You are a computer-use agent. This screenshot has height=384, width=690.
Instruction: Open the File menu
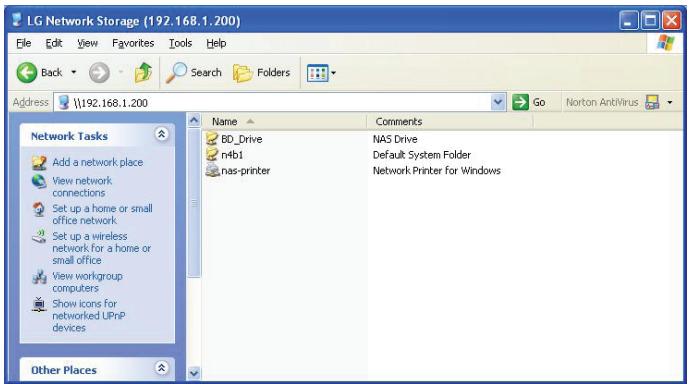coord(23,43)
